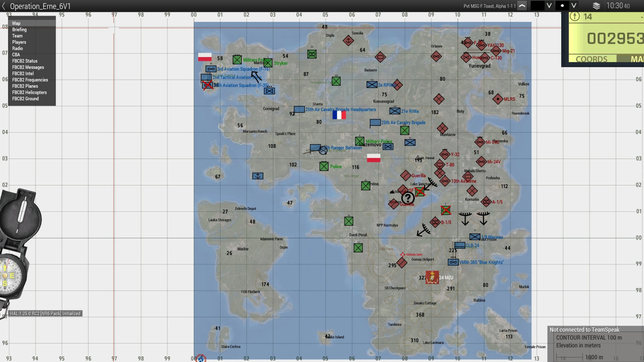The image size is (644, 362).
Task: Open the left channel dropdown in the top bar
Action: 549,6
